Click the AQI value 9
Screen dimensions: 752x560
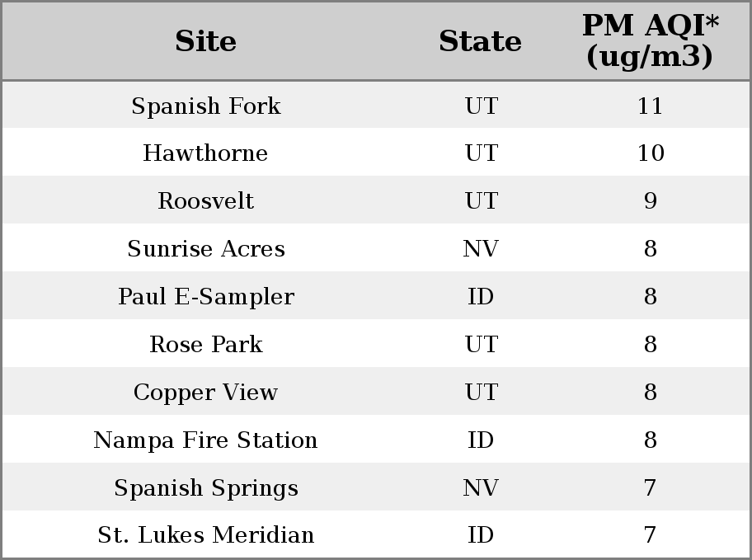[x=651, y=200]
